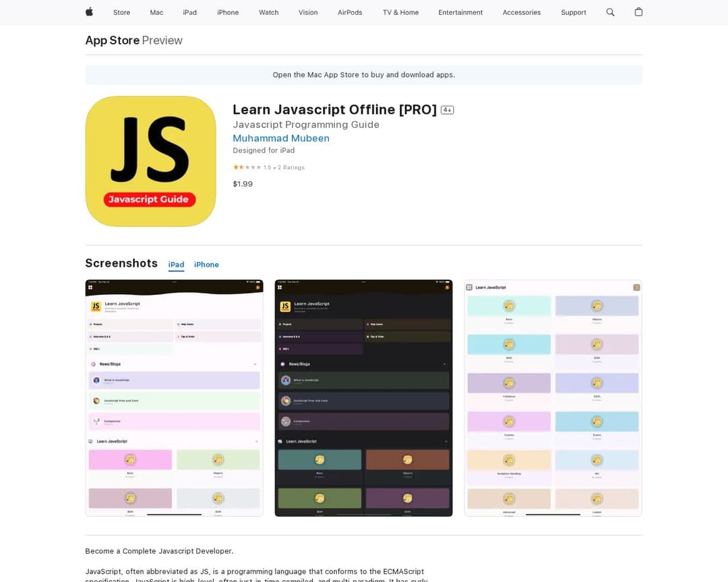Click the $1.99 price text
728x582 pixels.
(243, 184)
